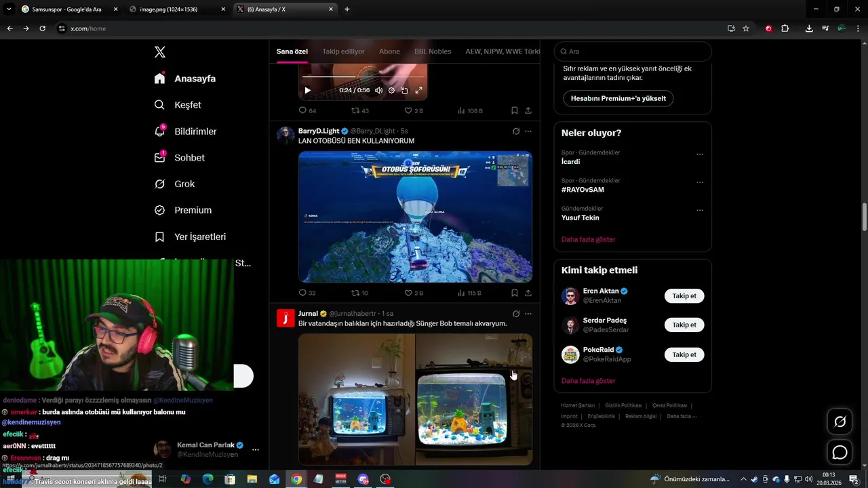The height and width of the screenshot is (488, 868).
Task: Open the Jurnal profile avatar
Action: click(x=285, y=318)
